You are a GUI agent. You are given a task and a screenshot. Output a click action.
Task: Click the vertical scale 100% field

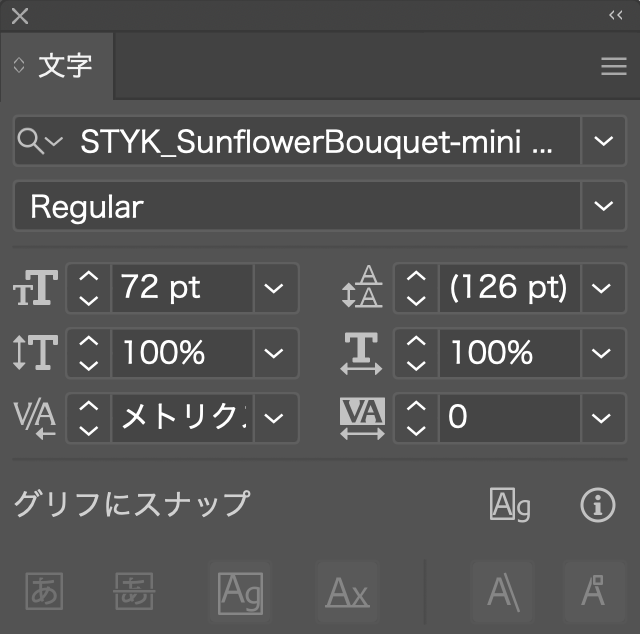(x=182, y=353)
